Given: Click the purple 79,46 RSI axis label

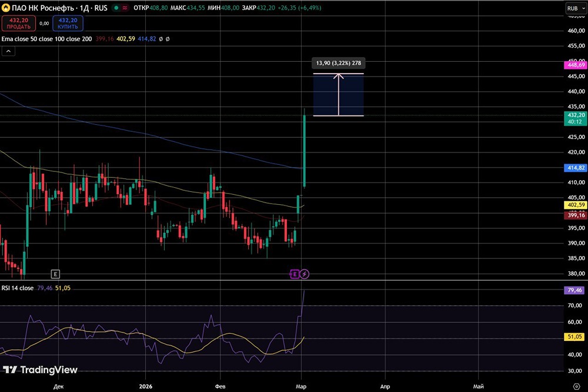Looking at the screenshot, I should 574,290.
